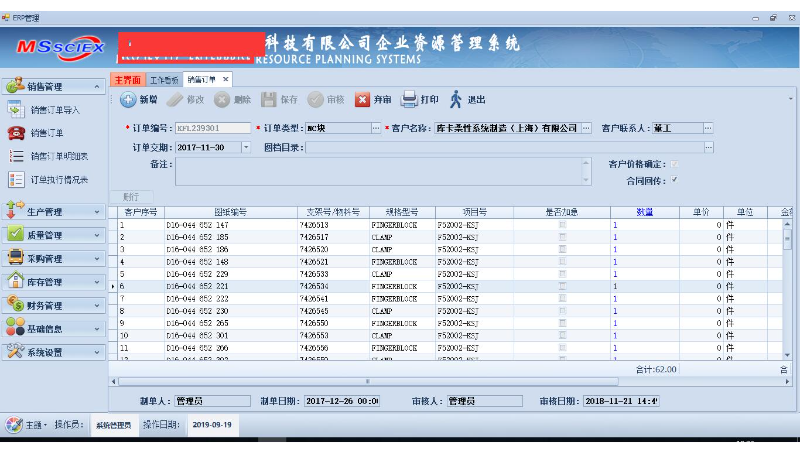Click the 基础信息 colored circles icon
Viewport: 800px width, 453px height.
tap(15, 328)
